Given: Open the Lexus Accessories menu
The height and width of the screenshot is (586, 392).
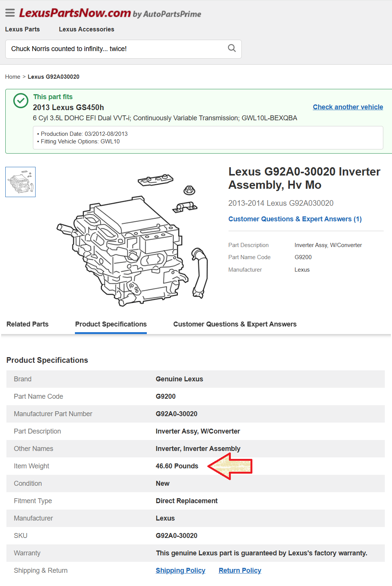Looking at the screenshot, I should click(86, 29).
